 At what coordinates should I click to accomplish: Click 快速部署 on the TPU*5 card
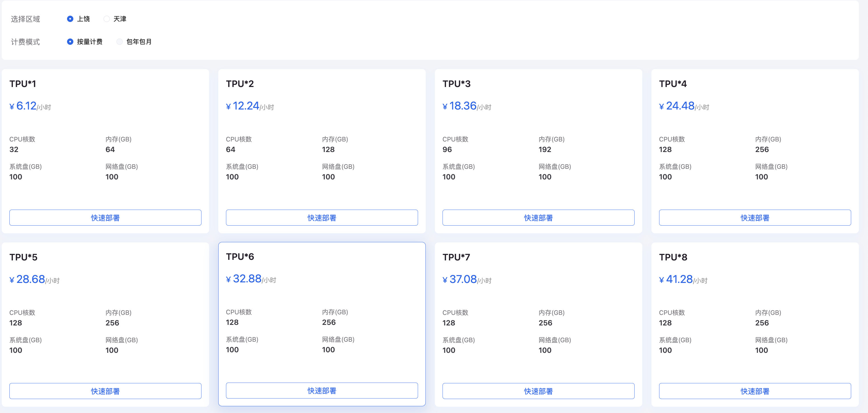(105, 391)
